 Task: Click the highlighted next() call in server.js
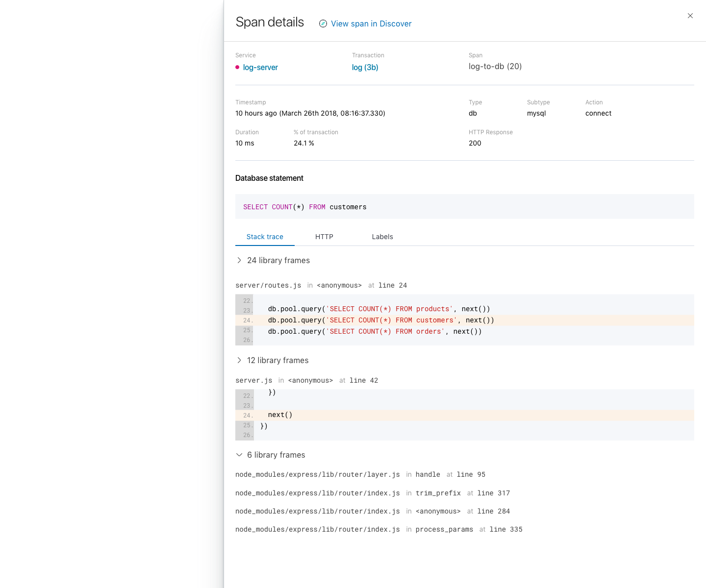click(x=279, y=415)
